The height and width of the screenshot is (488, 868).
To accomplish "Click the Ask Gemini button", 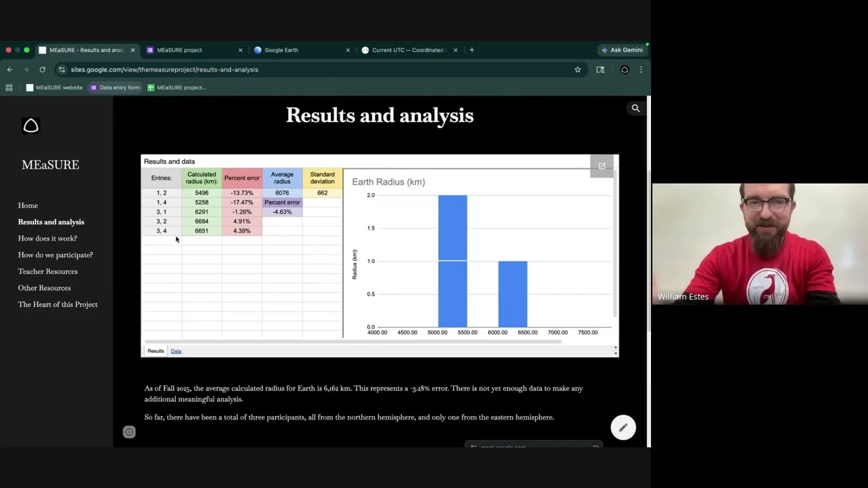I will pyautogui.click(x=622, y=49).
